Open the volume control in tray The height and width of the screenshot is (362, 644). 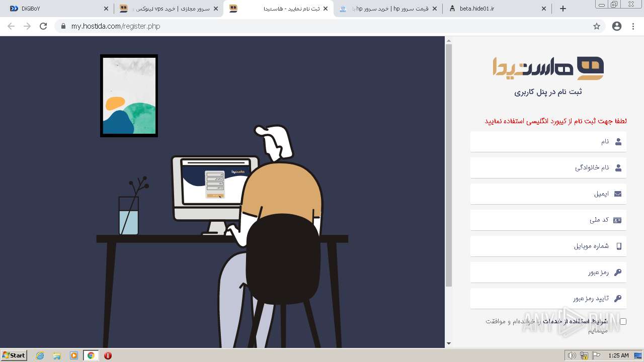[572, 355]
